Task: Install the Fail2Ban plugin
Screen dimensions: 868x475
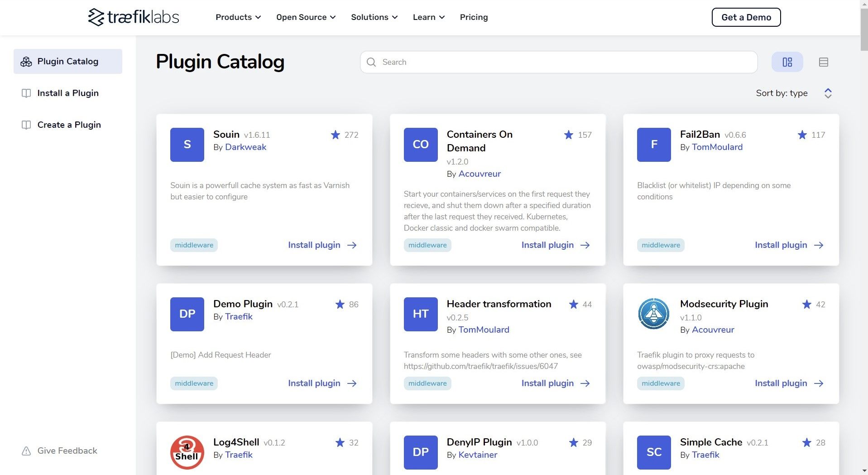Action: coord(789,245)
